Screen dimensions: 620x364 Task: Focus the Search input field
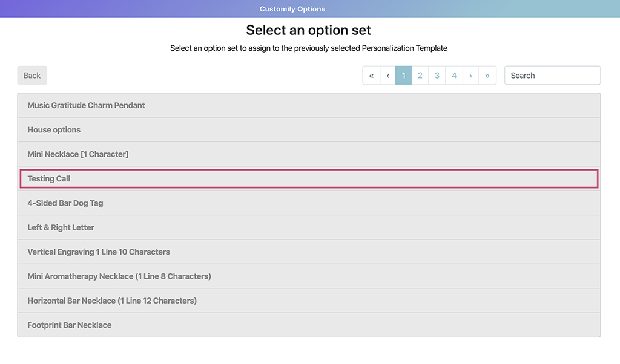tap(552, 76)
